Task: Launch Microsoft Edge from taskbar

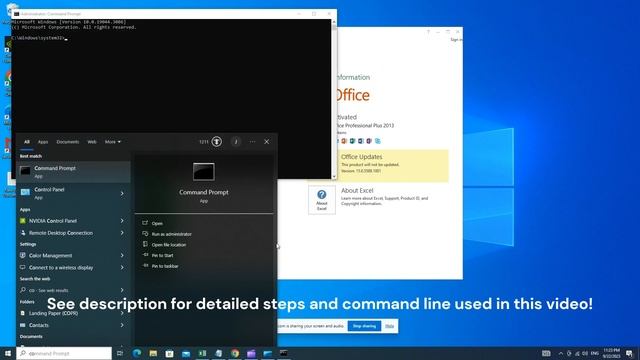Action: click(x=137, y=353)
